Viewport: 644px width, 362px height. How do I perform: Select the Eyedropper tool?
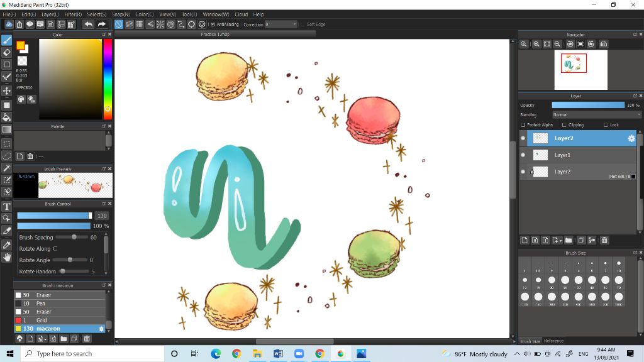(6, 245)
